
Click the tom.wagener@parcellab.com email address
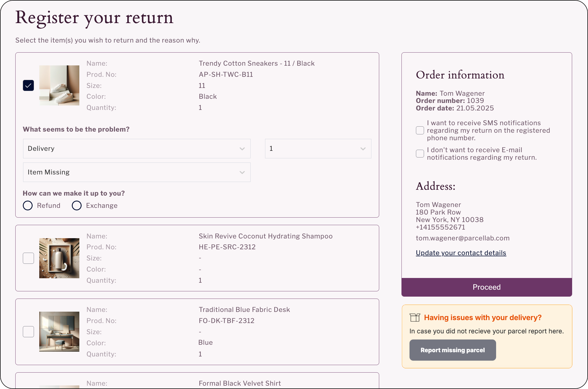coord(462,238)
